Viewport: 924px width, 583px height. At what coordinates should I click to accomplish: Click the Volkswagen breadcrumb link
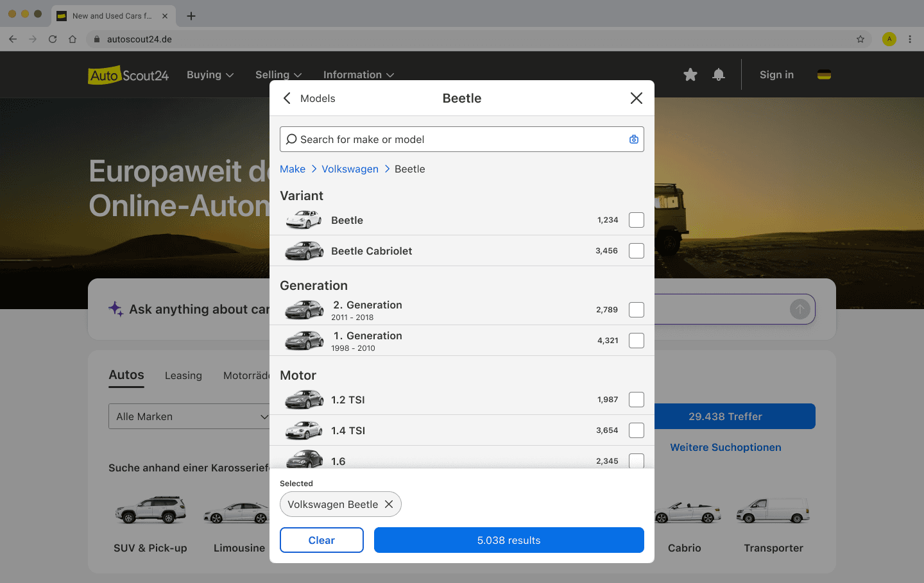point(350,169)
